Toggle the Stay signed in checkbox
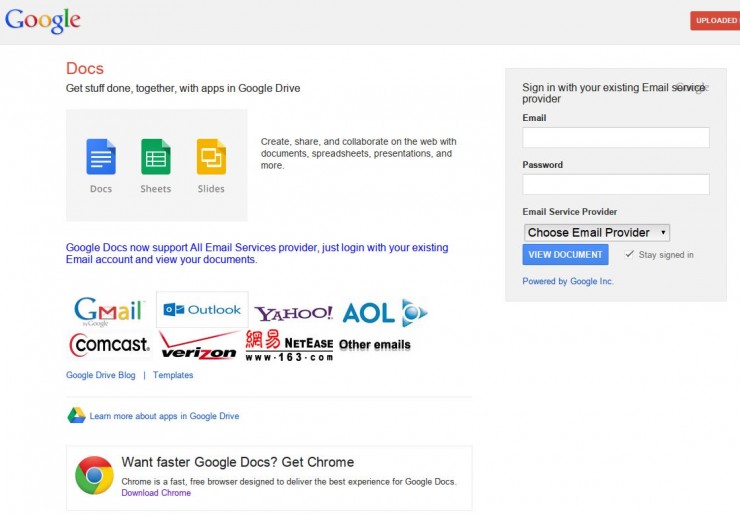 629,254
